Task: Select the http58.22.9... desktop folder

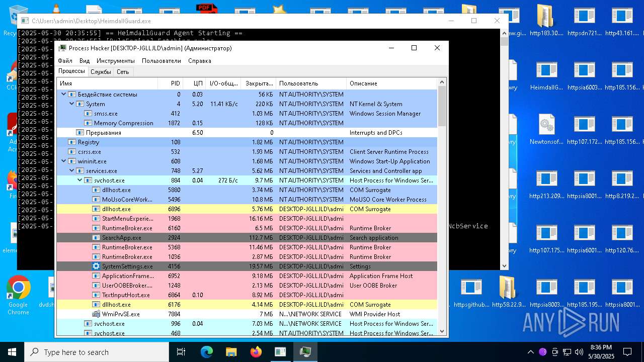Action: [509, 292]
